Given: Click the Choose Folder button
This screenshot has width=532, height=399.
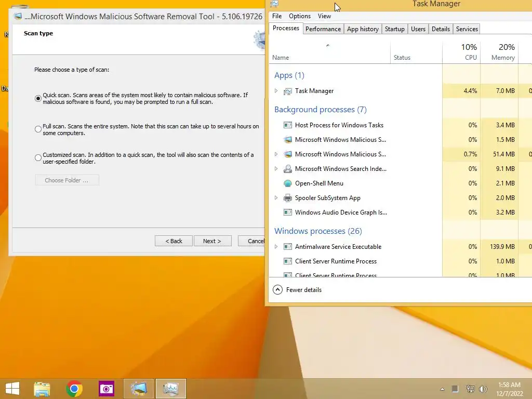Looking at the screenshot, I should 67,180.
